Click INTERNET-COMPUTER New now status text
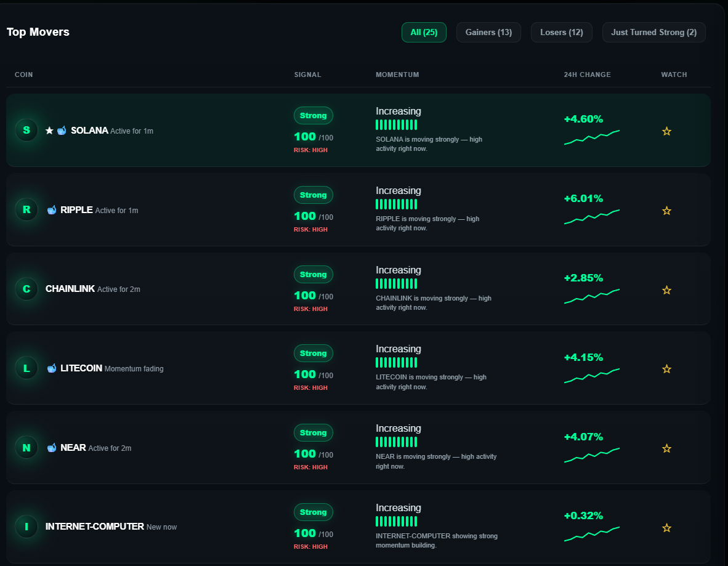This screenshot has height=566, width=728. pyautogui.click(x=161, y=527)
